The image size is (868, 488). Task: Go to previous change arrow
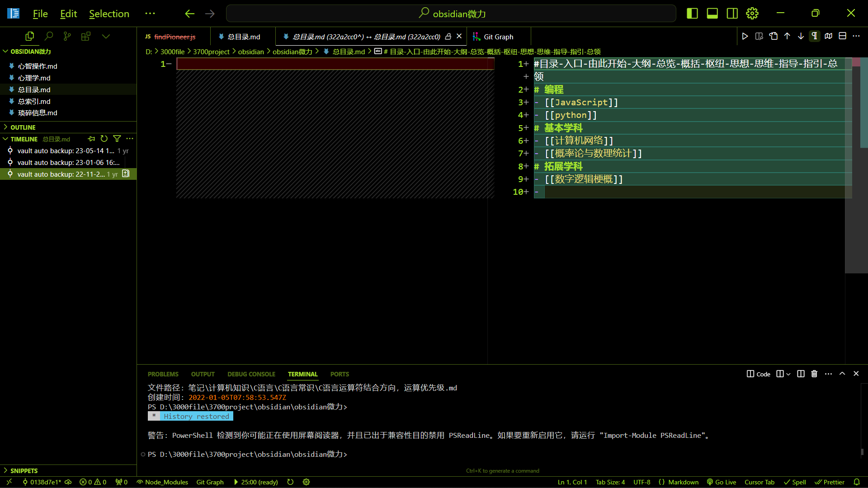[787, 36]
